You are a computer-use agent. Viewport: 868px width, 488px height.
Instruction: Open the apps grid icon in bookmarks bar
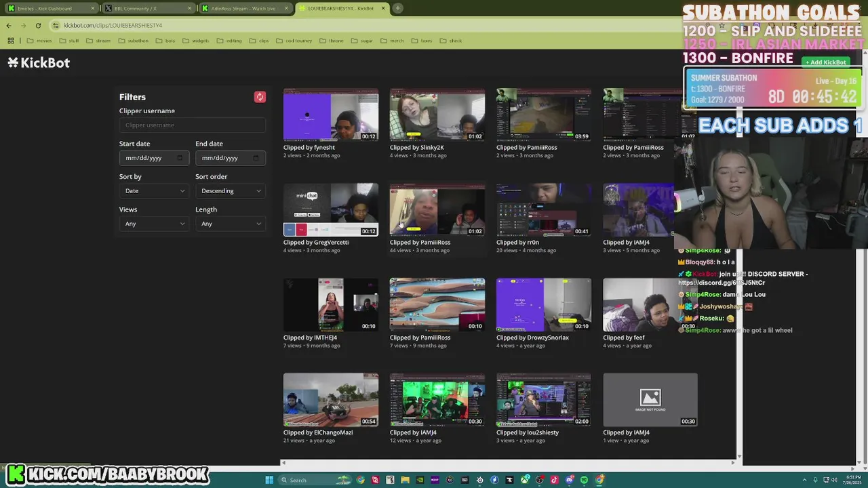click(x=11, y=41)
